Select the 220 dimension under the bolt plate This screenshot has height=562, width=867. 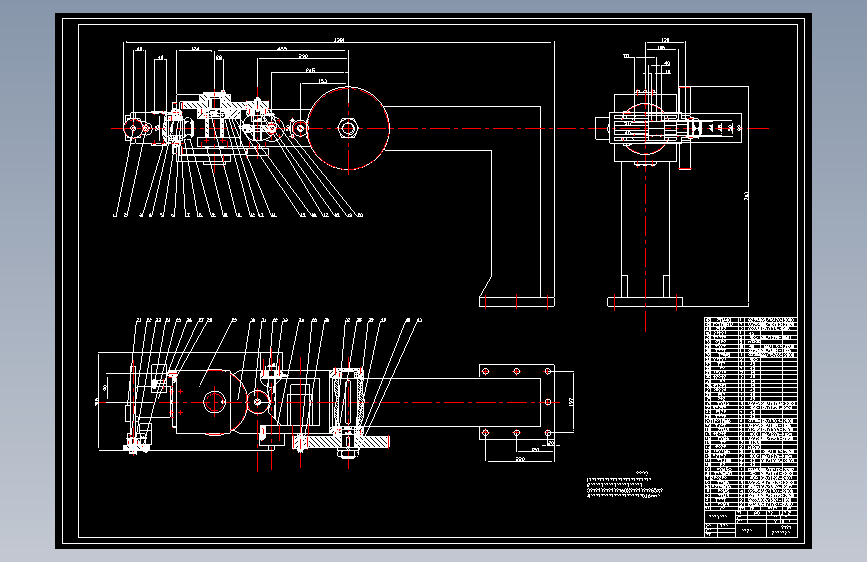click(x=520, y=459)
